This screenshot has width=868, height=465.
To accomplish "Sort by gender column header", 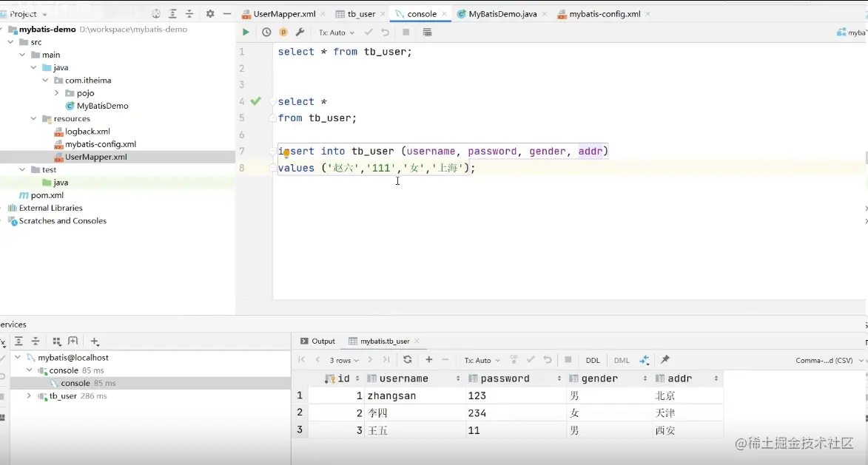I will [608, 379].
